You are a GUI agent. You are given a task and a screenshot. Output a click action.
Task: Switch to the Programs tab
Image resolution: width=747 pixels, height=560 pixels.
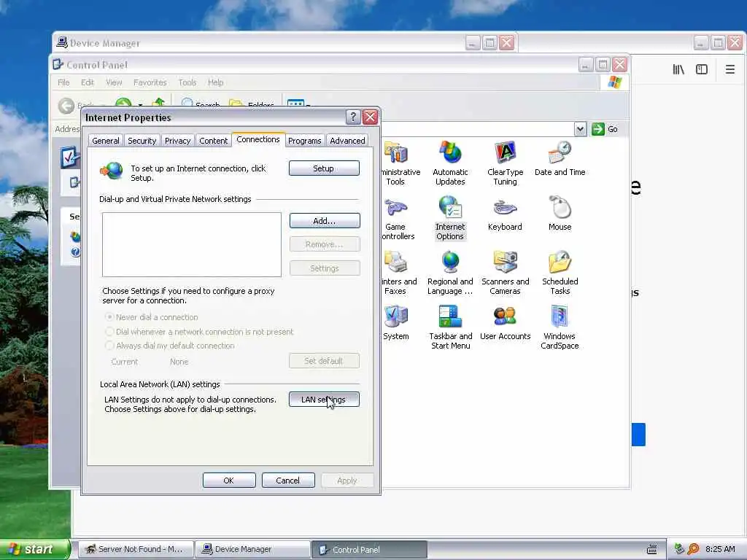pyautogui.click(x=304, y=141)
